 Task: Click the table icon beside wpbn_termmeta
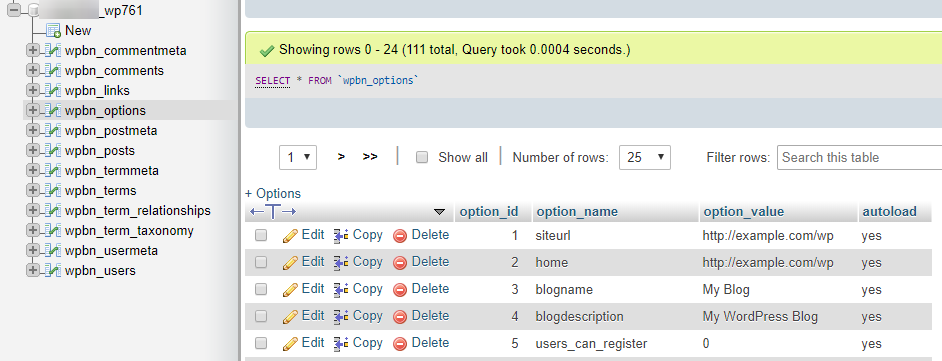tap(53, 171)
